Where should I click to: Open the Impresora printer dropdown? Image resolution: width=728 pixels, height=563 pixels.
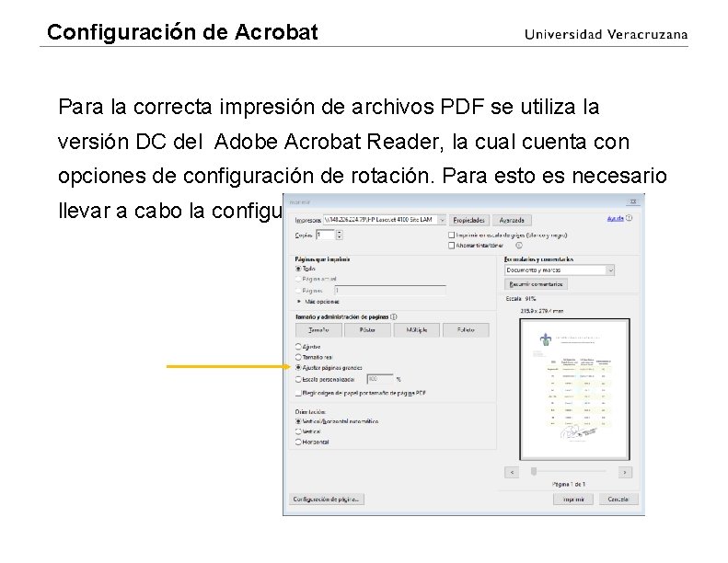click(x=442, y=220)
